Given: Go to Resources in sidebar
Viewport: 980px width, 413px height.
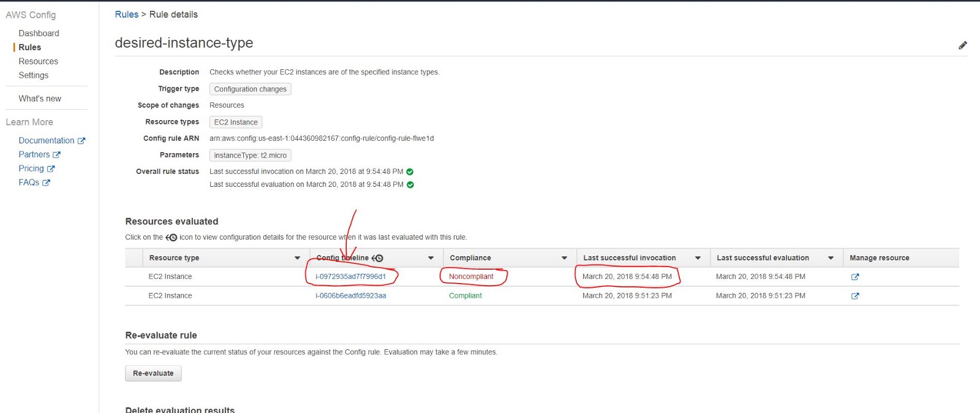Looking at the screenshot, I should (38, 61).
